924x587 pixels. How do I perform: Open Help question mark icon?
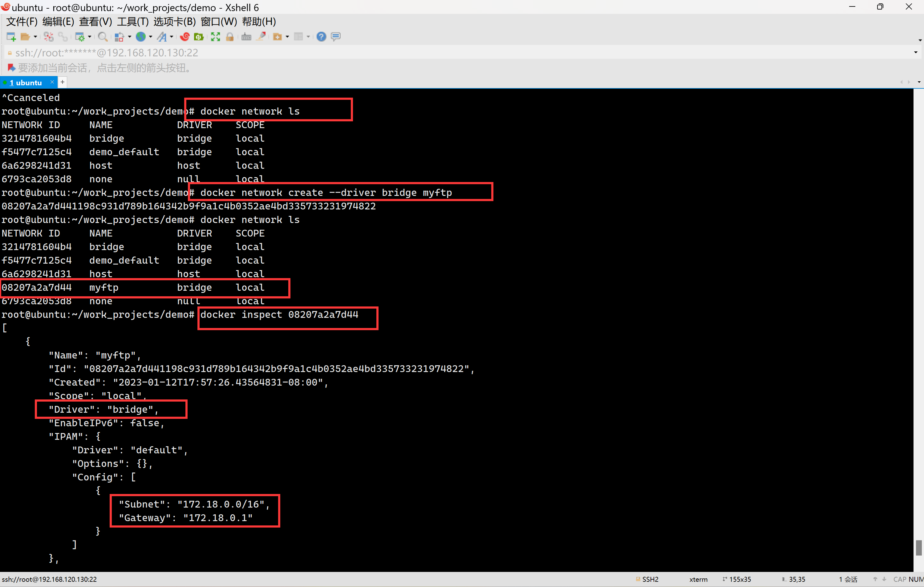pyautogui.click(x=322, y=37)
